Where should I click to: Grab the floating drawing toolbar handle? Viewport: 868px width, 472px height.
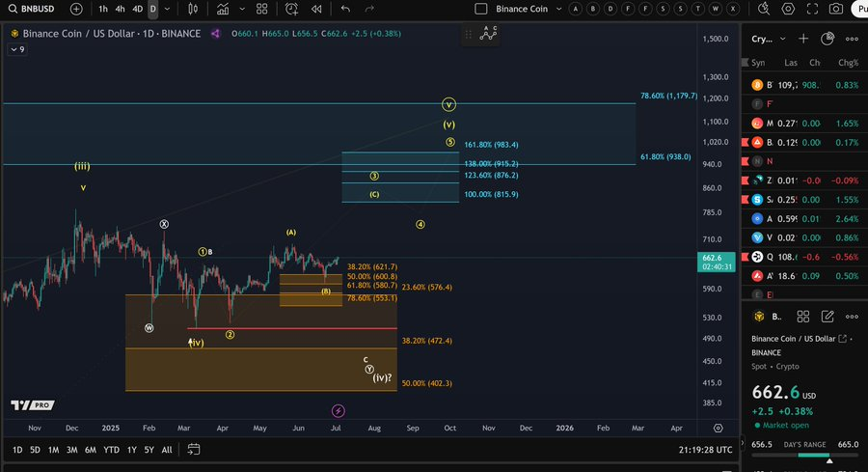(x=469, y=35)
